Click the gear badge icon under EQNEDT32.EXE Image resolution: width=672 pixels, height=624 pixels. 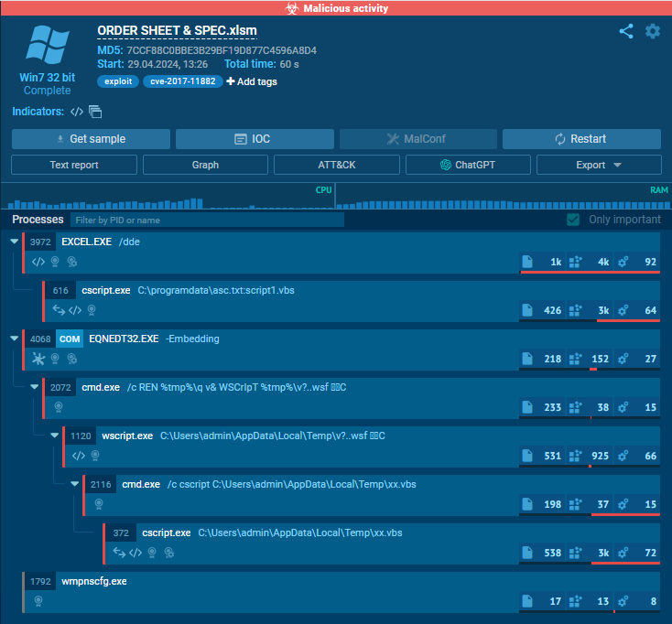72,359
